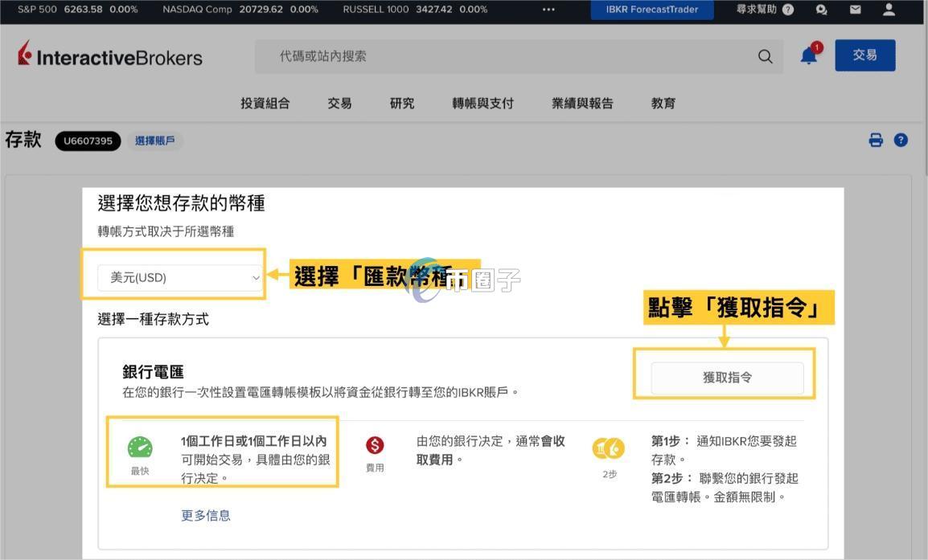928x560 pixels.
Task: Open the mail envelope icon
Action: click(855, 10)
